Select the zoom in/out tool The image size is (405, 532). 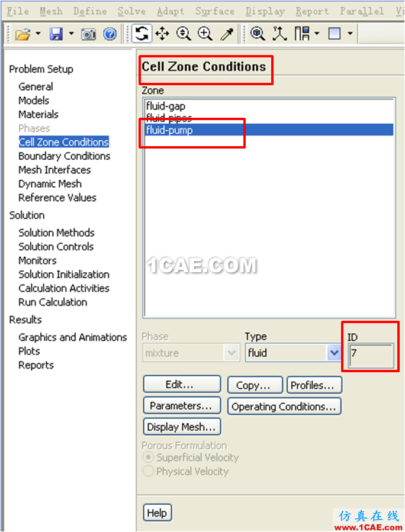(184, 34)
